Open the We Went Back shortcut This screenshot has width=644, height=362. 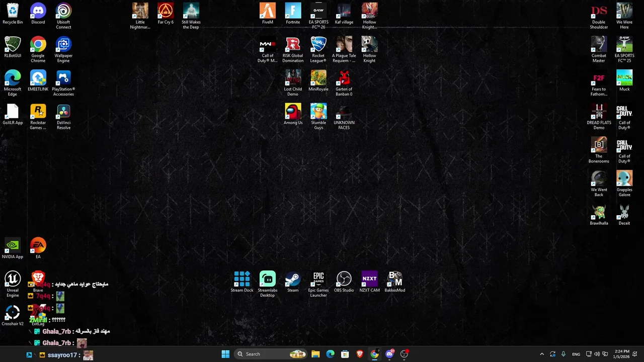[599, 184]
